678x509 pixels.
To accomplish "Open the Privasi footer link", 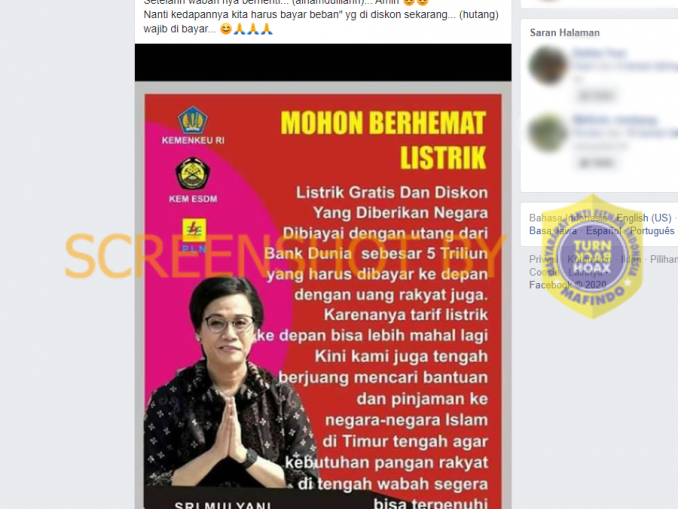I will (x=544, y=259).
